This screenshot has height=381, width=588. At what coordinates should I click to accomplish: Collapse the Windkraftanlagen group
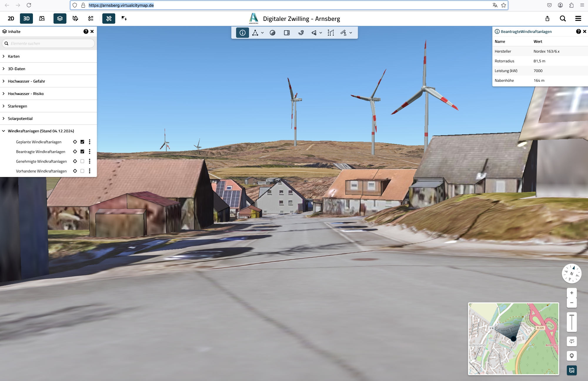pos(4,131)
